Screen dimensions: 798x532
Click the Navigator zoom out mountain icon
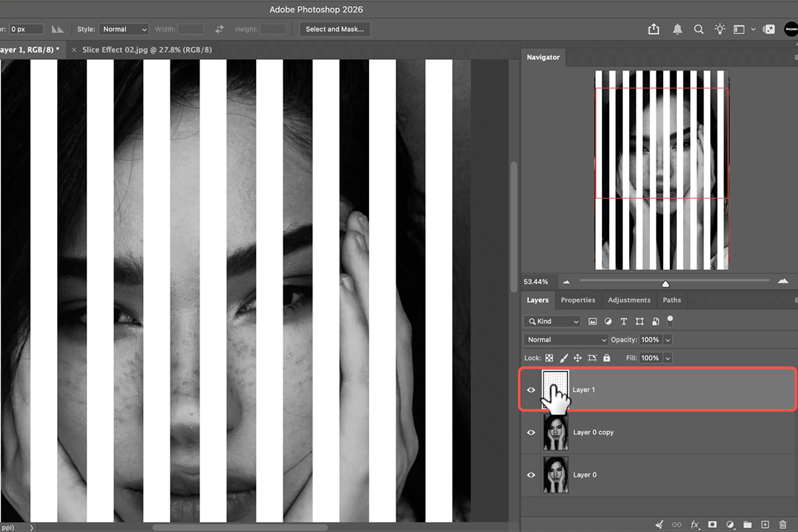click(x=567, y=281)
